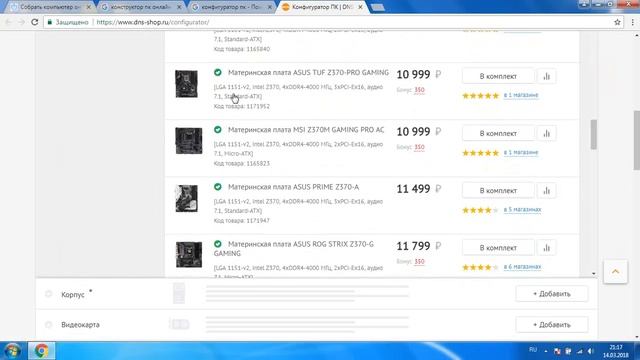Open ASUS ROG STRIX Z370-G motherboard thumbnail
The width and height of the screenshot is (640, 360).
[189, 255]
